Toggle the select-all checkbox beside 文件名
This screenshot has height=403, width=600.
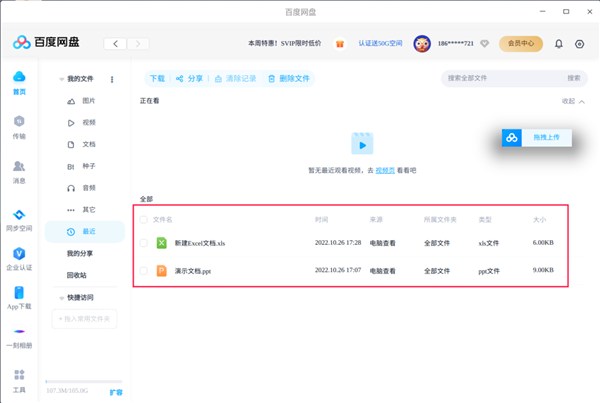(144, 219)
